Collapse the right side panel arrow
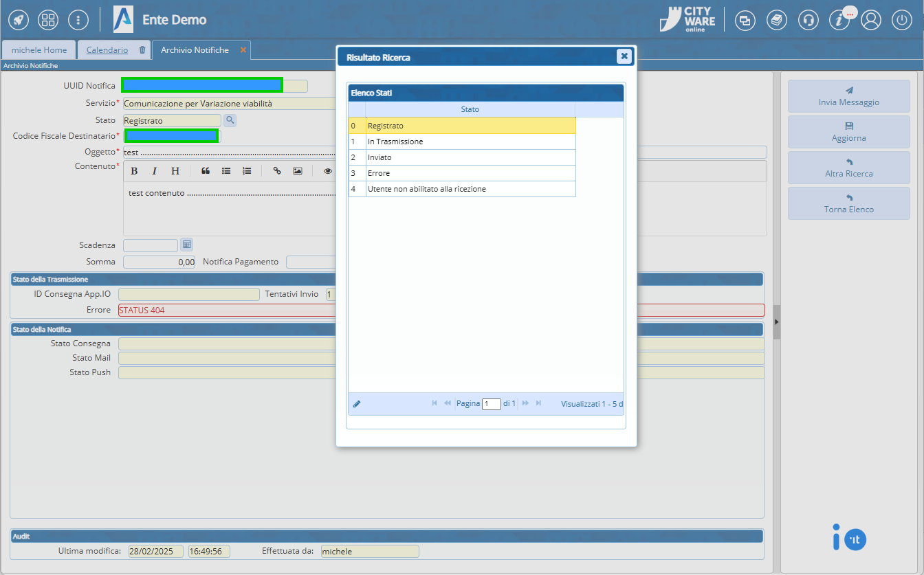Image resolution: width=924 pixels, height=575 pixels. [x=776, y=322]
